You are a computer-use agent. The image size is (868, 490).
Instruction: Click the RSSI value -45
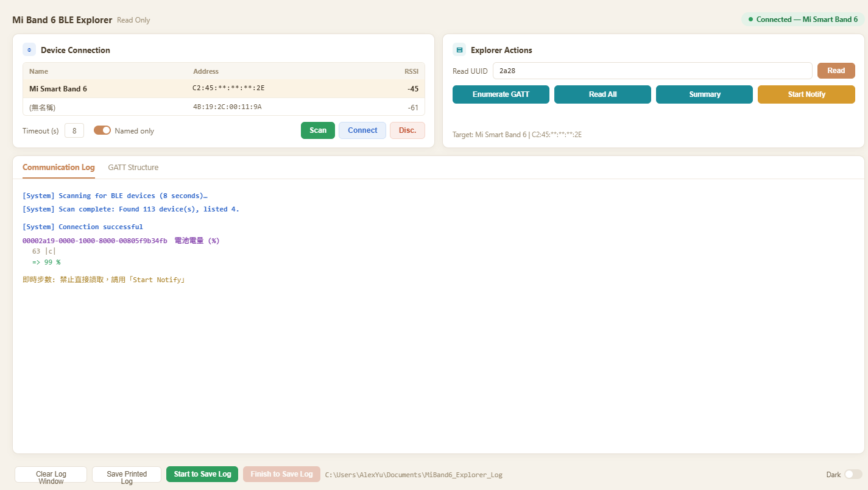pyautogui.click(x=413, y=89)
